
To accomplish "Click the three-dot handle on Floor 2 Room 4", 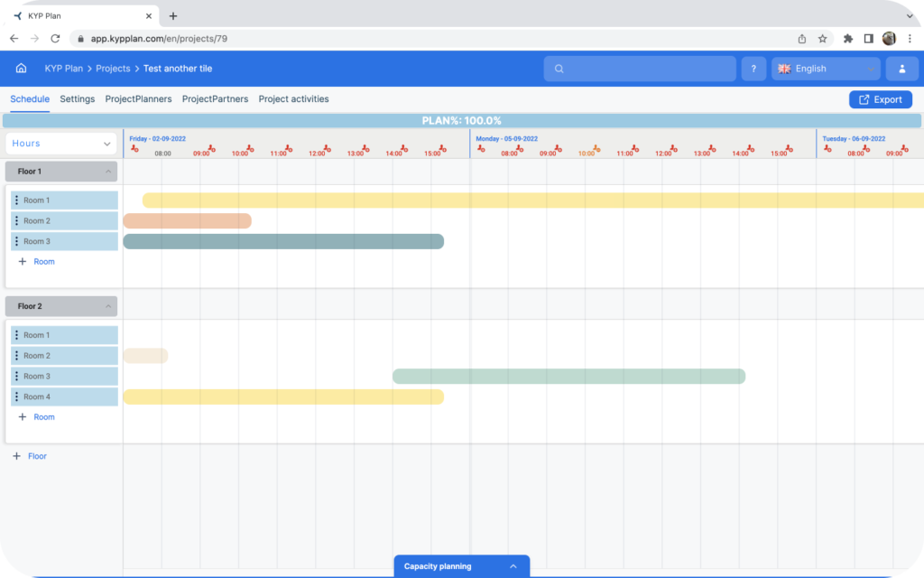I will pyautogui.click(x=16, y=396).
